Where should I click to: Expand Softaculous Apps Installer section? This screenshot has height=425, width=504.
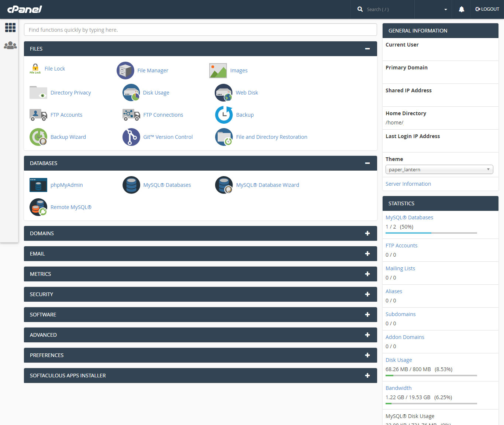(367, 376)
